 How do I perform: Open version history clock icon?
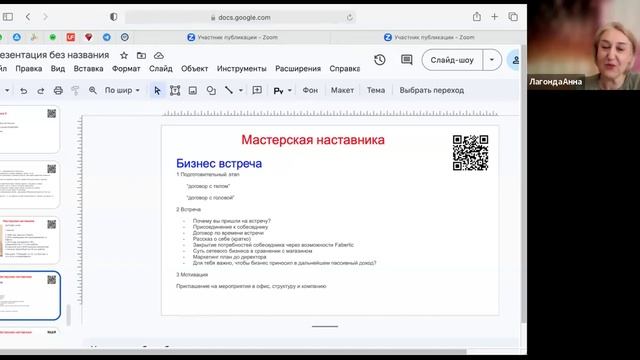[x=380, y=60]
